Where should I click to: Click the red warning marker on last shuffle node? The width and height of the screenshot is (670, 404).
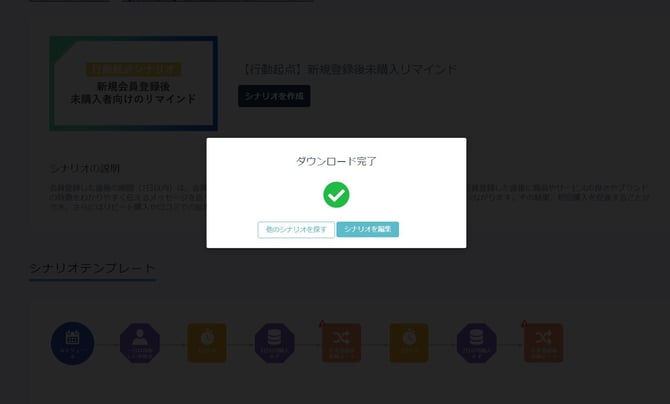click(525, 323)
